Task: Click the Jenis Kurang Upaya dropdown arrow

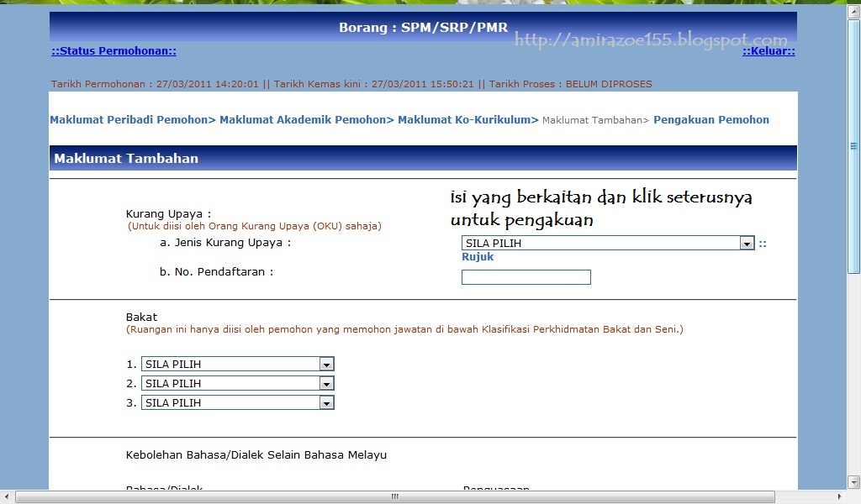Action: 747,244
